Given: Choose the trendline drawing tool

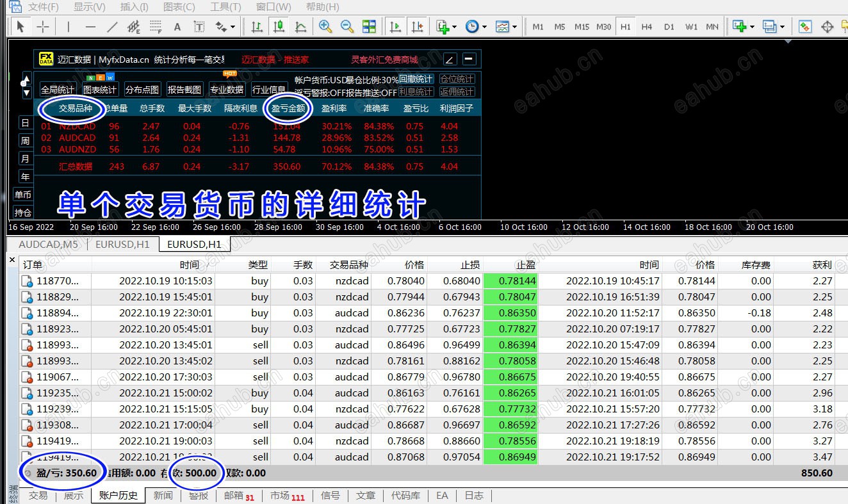Looking at the screenshot, I should (112, 27).
